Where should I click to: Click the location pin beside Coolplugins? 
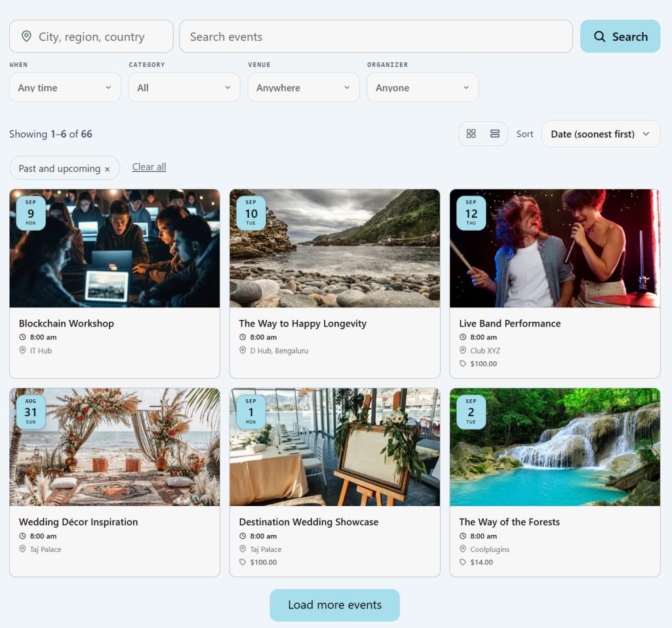tap(463, 549)
